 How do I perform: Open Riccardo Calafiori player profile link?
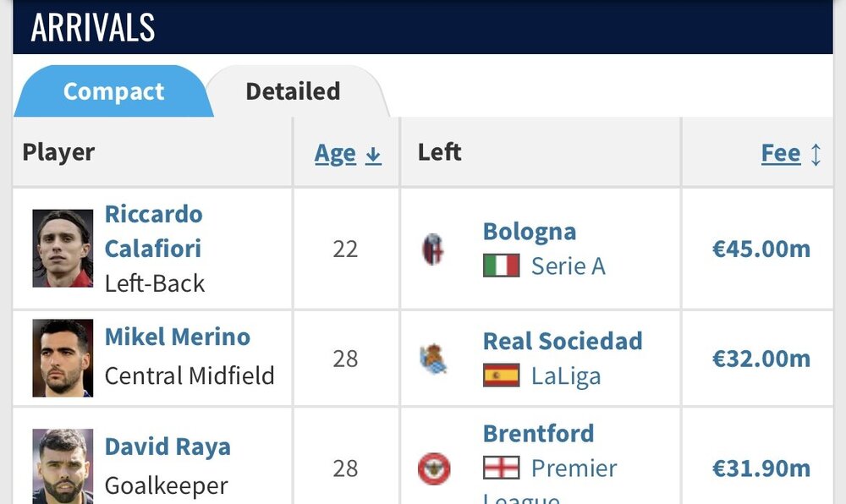[153, 232]
